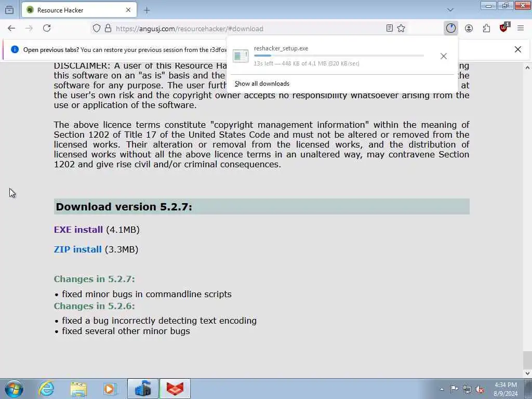Close the Resource Hacker tab
Image resolution: width=532 pixels, height=399 pixels.
click(128, 10)
